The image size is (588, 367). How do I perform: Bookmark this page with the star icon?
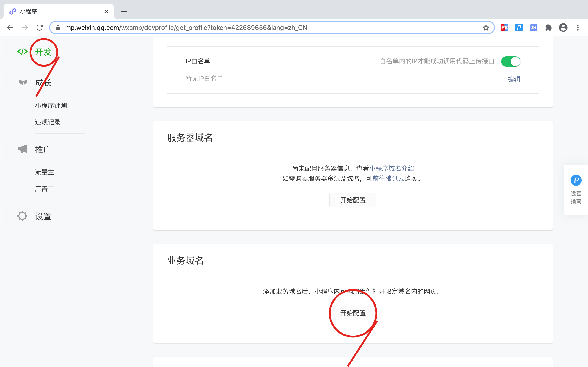pyautogui.click(x=486, y=28)
